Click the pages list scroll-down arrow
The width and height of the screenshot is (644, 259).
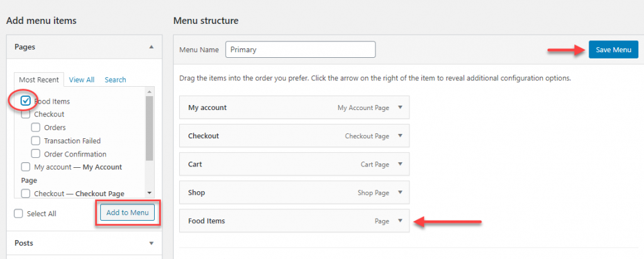(149, 193)
